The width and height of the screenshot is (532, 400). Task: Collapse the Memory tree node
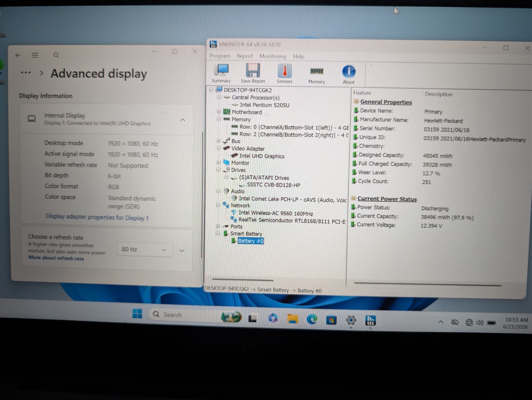click(219, 119)
